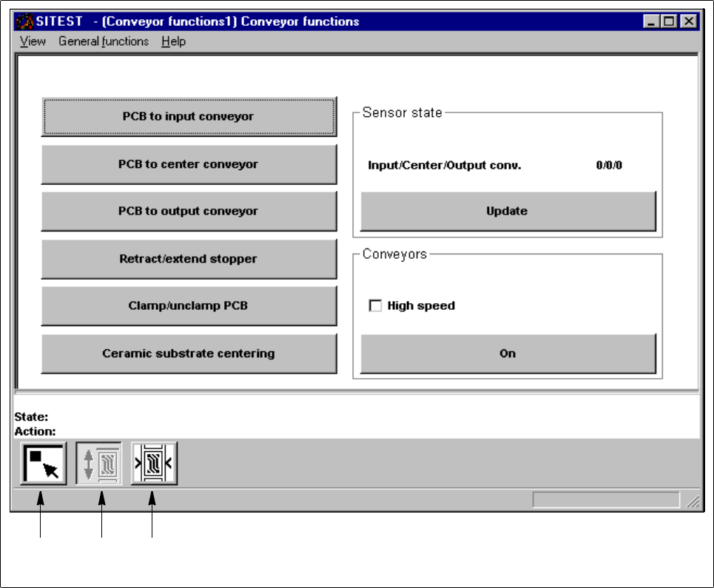This screenshot has width=714, height=588.
Task: Enable the High speed checkbox
Action: click(375, 305)
